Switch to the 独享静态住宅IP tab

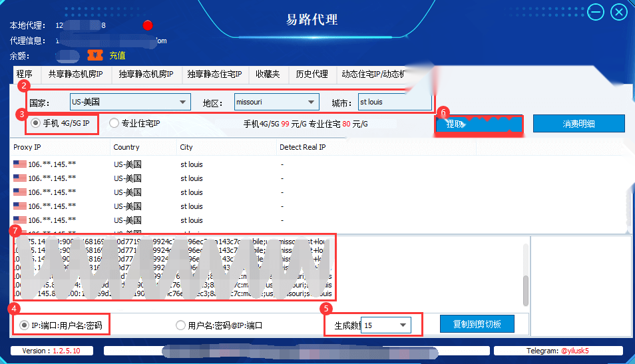pos(214,74)
